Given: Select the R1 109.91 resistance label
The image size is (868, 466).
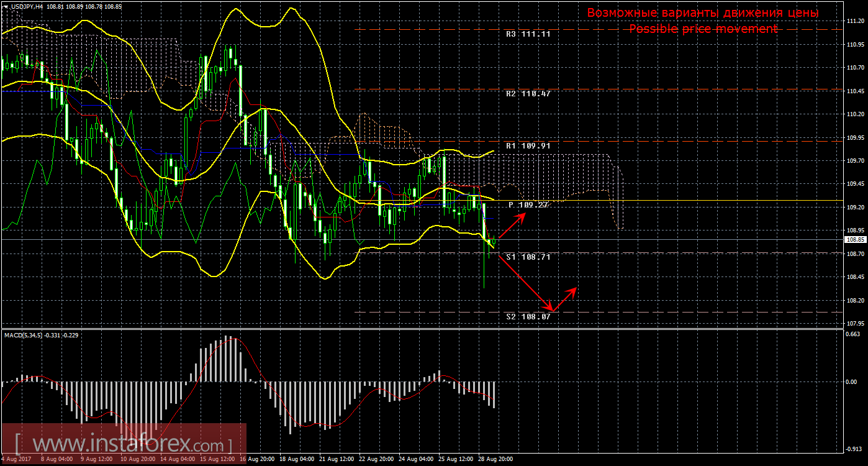Looking at the screenshot, I should coord(528,145).
